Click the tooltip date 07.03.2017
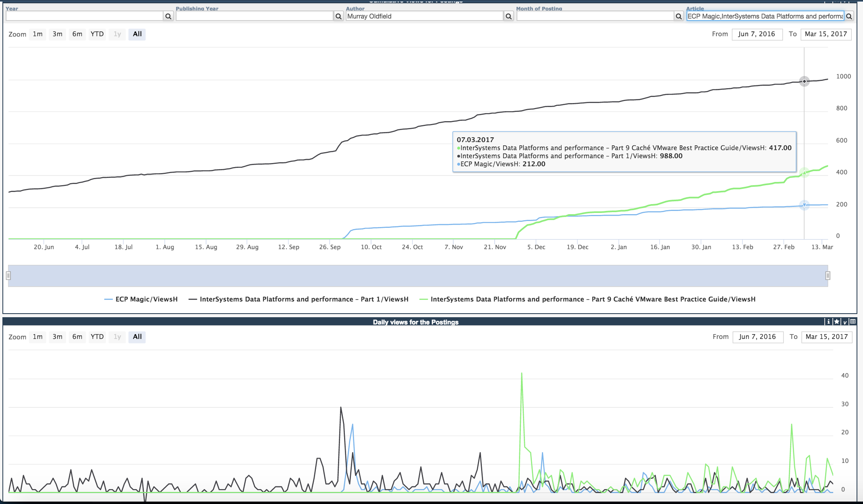The width and height of the screenshot is (863, 504). (475, 140)
